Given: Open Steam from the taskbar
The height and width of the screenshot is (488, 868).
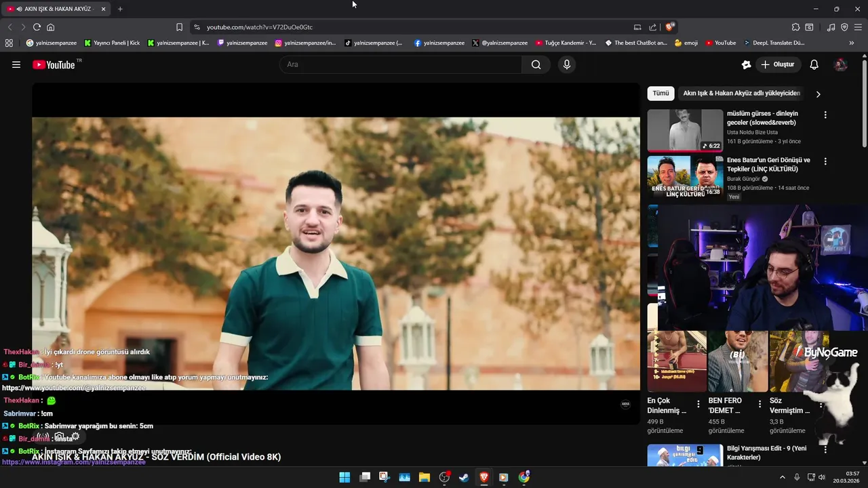Looking at the screenshot, I should pyautogui.click(x=464, y=477).
